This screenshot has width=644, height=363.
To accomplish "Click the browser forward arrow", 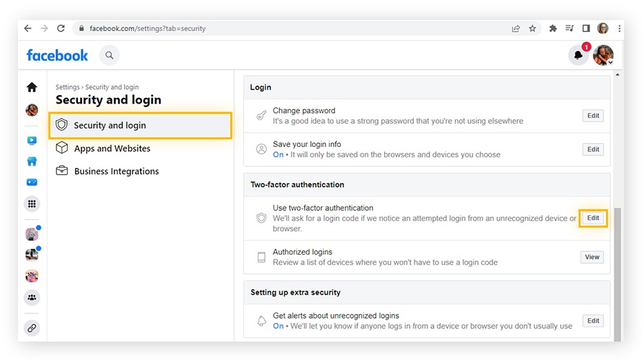I will [x=44, y=28].
